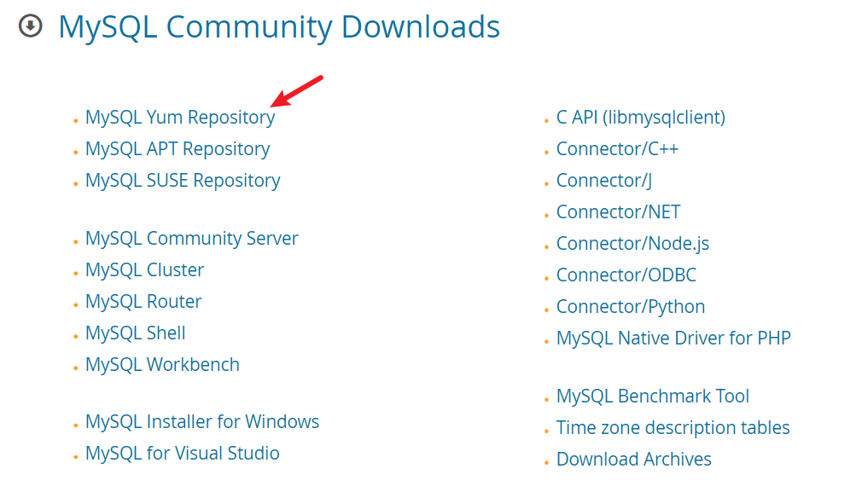The image size is (868, 492).
Task: Go to MySQL SUSE Repository
Action: (183, 181)
